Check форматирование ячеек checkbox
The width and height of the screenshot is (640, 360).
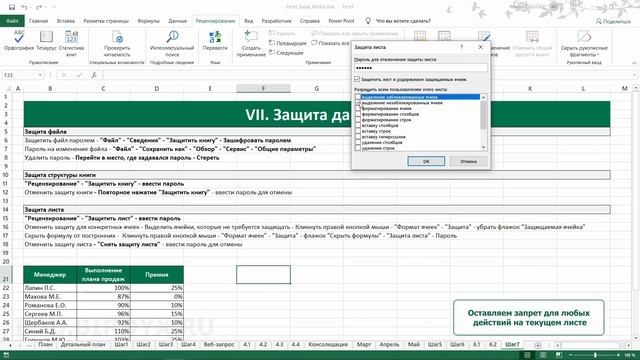click(358, 109)
